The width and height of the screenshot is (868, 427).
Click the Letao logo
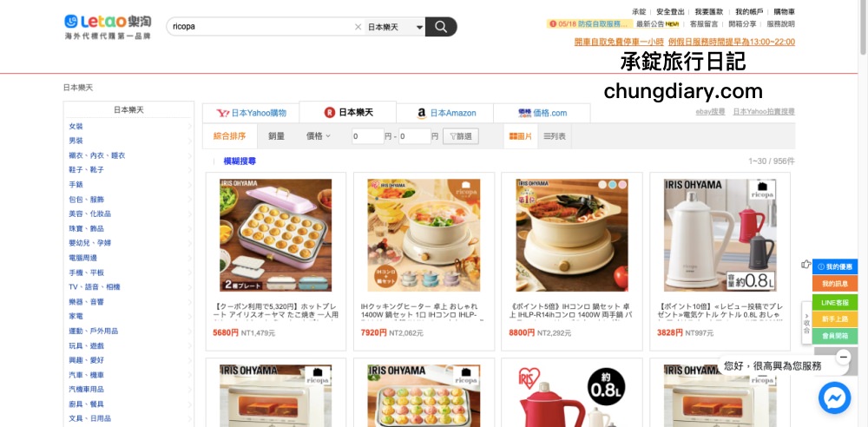108,27
